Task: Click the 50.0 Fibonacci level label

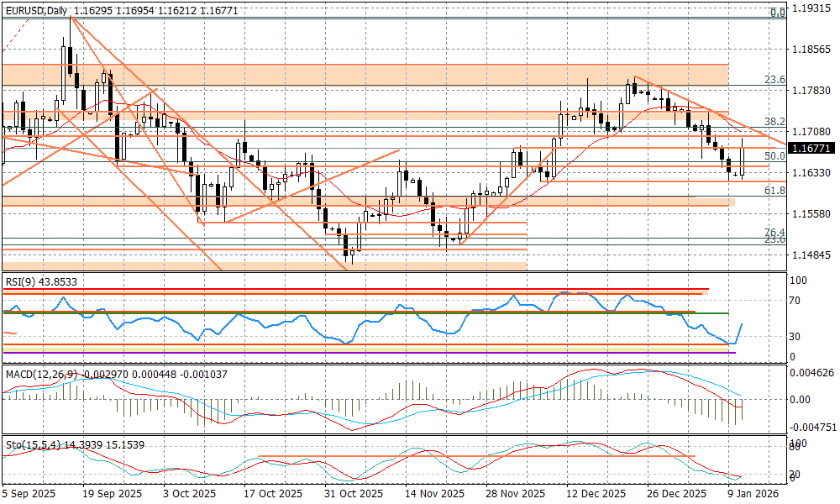Action: pyautogui.click(x=774, y=156)
